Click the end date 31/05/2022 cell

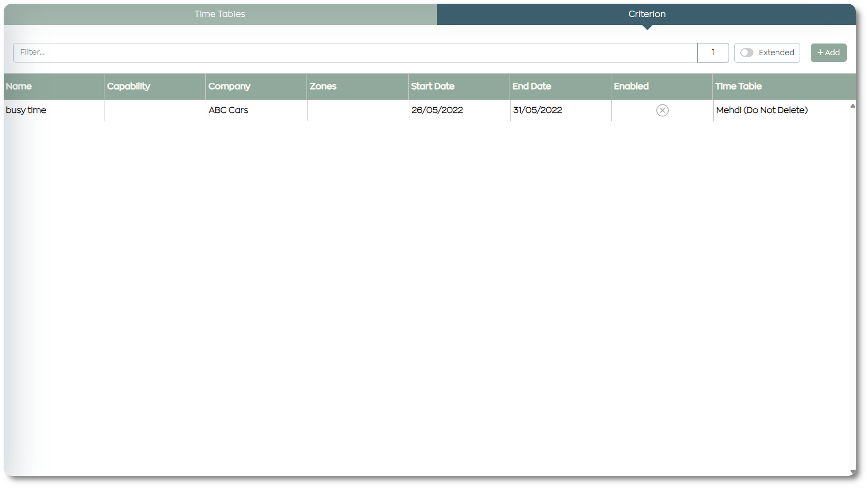560,110
